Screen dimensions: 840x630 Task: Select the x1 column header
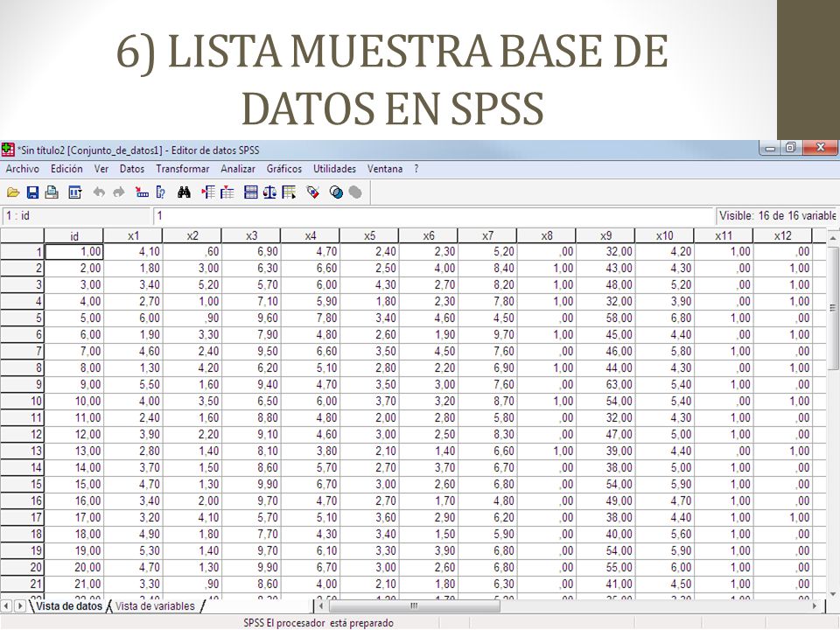(133, 235)
